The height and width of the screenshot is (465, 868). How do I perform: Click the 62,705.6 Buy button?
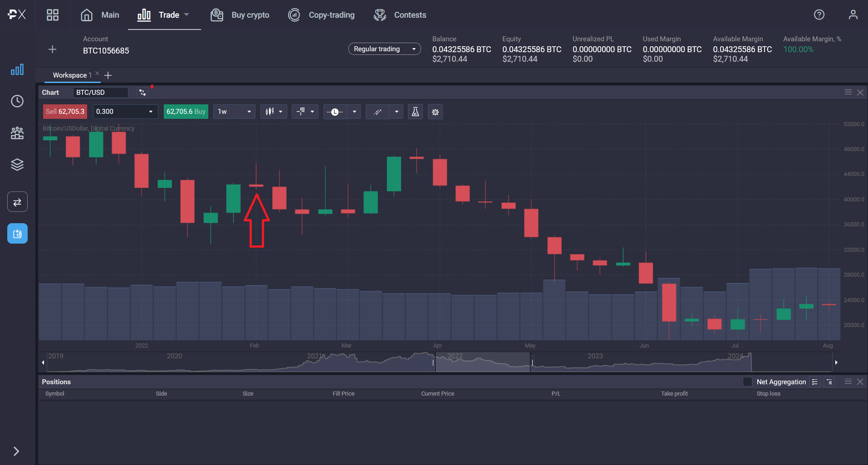[x=186, y=112]
